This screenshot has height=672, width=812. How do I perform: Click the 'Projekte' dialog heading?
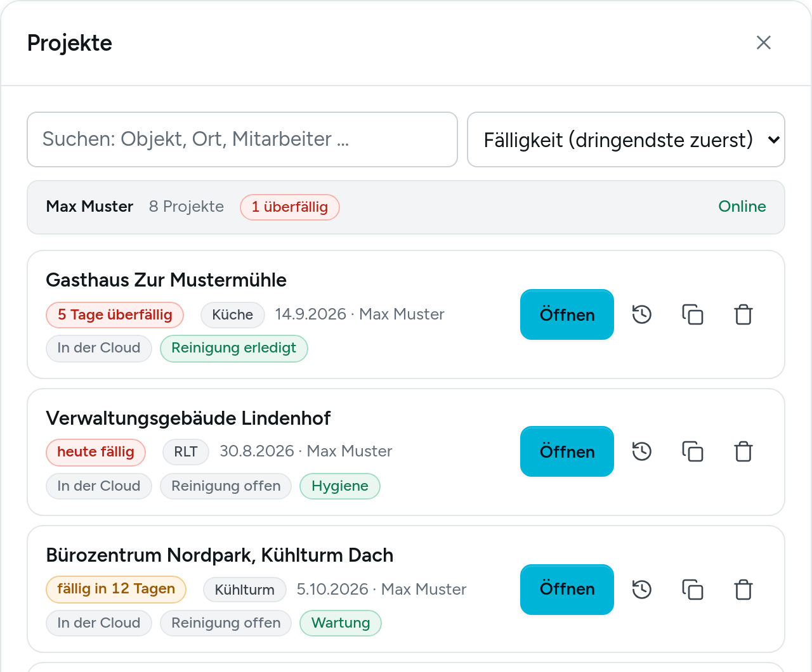(x=70, y=43)
